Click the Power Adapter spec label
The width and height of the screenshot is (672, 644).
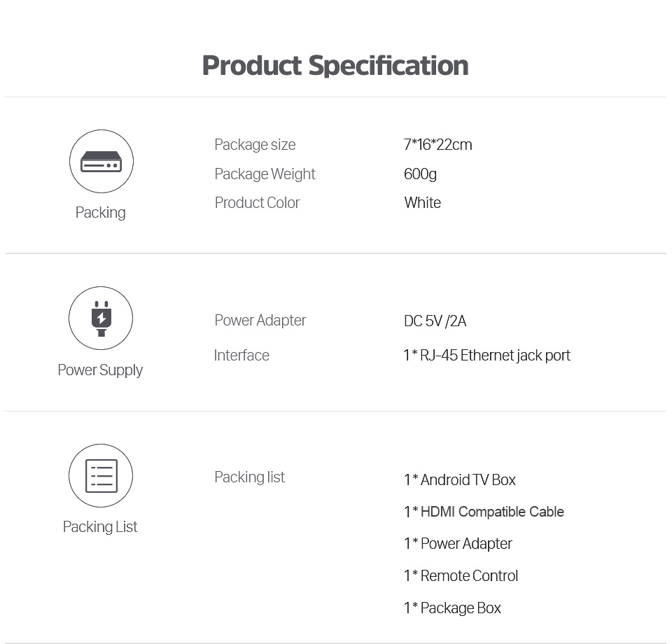[x=260, y=321]
